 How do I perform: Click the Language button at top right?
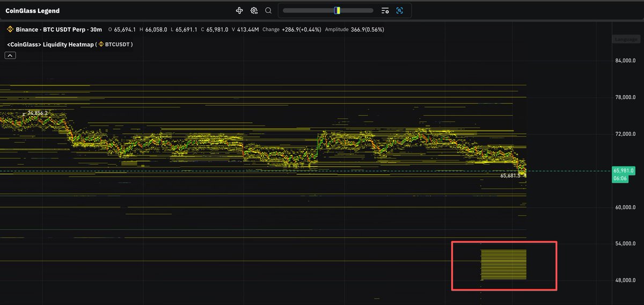coord(627,39)
